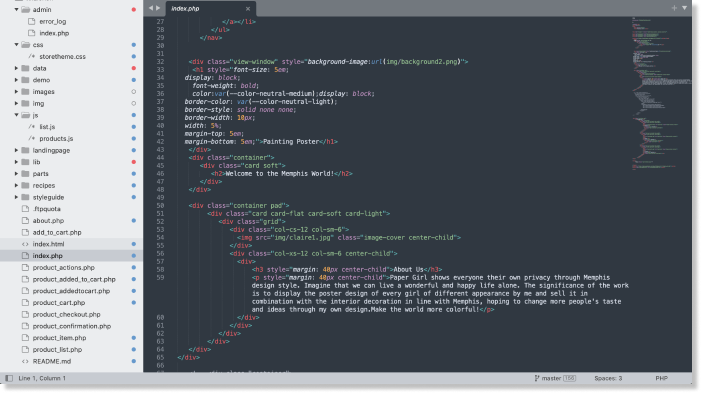The height and width of the screenshot is (393, 701).
Task: Click the index.php editor tab
Action: tap(210, 8)
